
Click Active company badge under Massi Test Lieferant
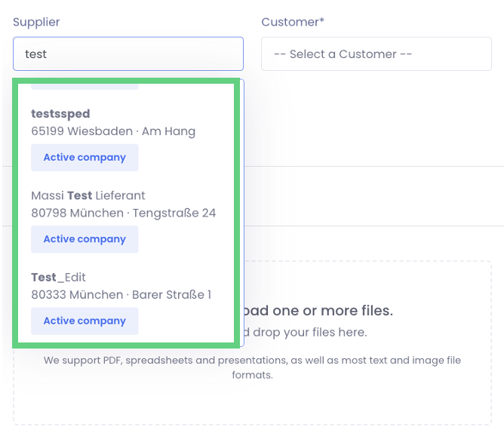tap(85, 239)
